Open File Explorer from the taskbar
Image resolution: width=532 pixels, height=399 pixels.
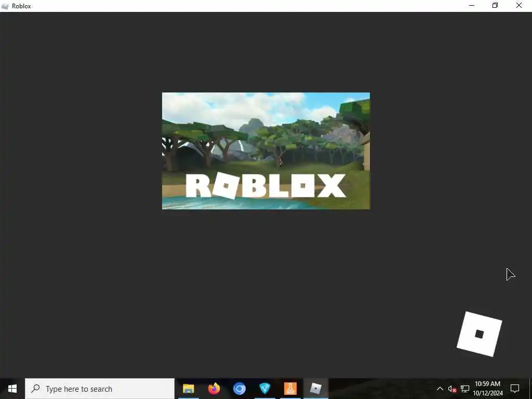tap(188, 389)
